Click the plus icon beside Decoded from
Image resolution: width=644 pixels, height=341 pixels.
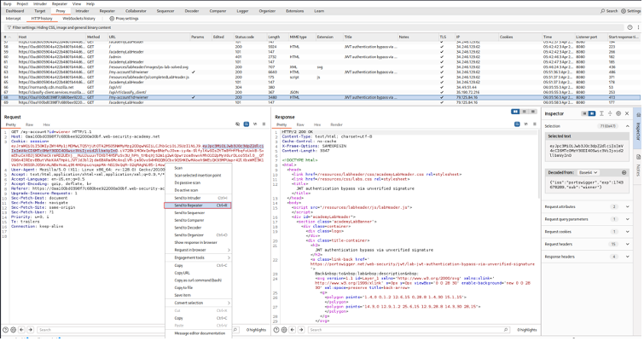tap(624, 173)
